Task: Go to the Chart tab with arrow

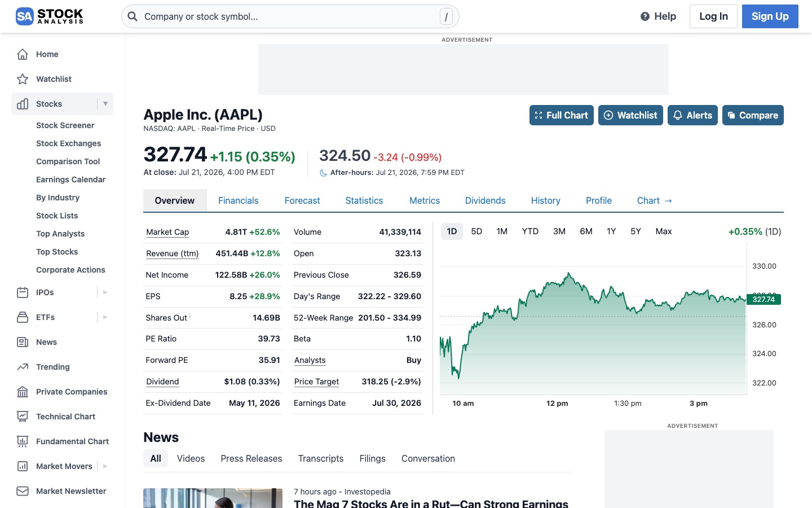Action: click(654, 200)
